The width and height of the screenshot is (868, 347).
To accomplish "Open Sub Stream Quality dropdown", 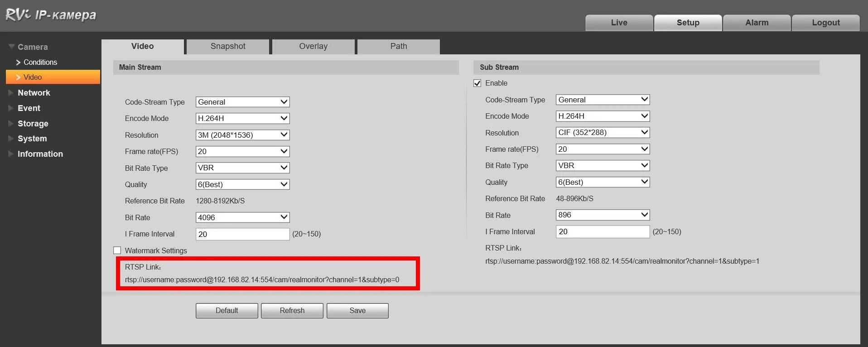I will (603, 182).
